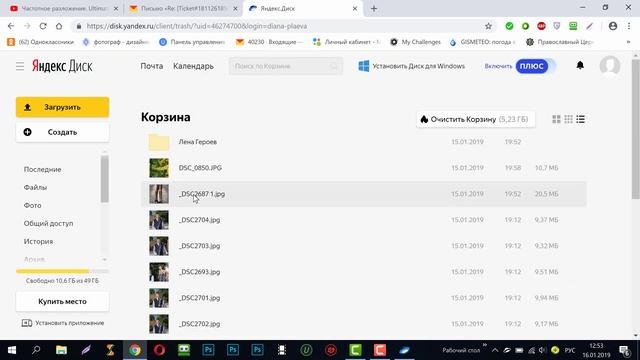This screenshot has width=640, height=360.
Task: Switch to small tiles view
Action: [568, 119]
